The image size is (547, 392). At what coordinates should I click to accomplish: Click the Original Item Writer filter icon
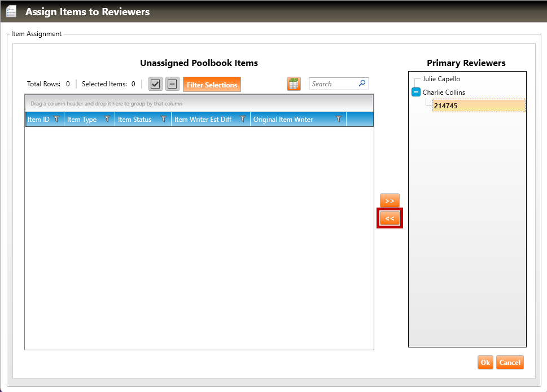(x=339, y=120)
